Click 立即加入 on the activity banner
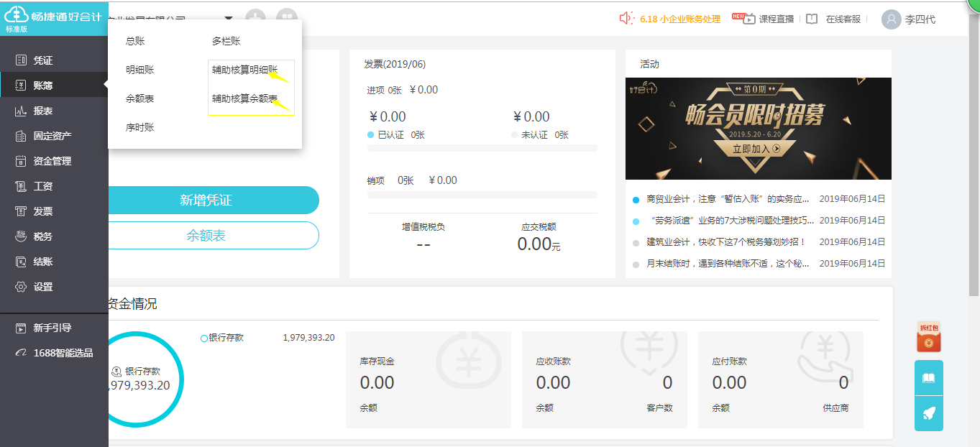 (756, 149)
